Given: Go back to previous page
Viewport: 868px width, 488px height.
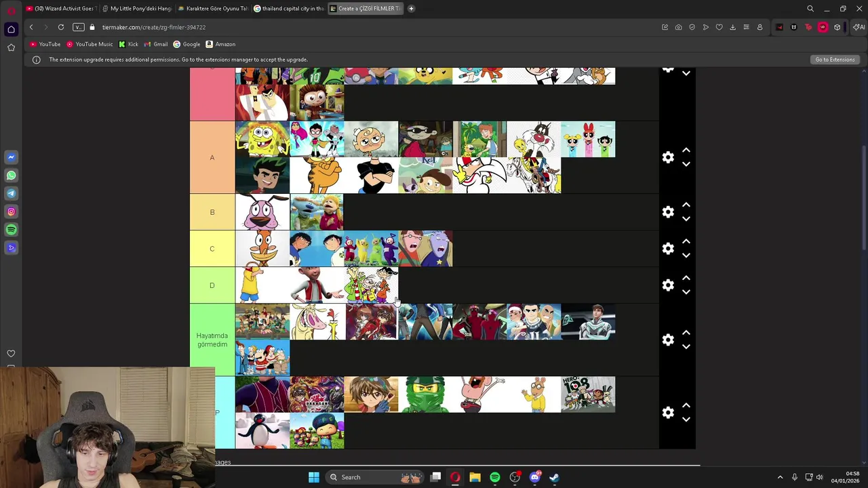Looking at the screenshot, I should click(31, 27).
